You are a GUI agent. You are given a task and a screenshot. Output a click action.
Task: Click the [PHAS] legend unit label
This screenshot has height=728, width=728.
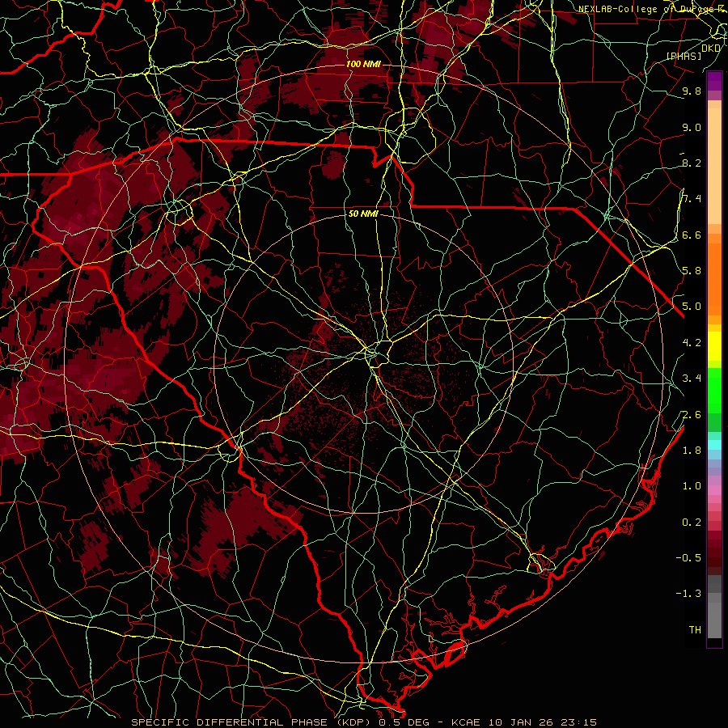point(684,56)
